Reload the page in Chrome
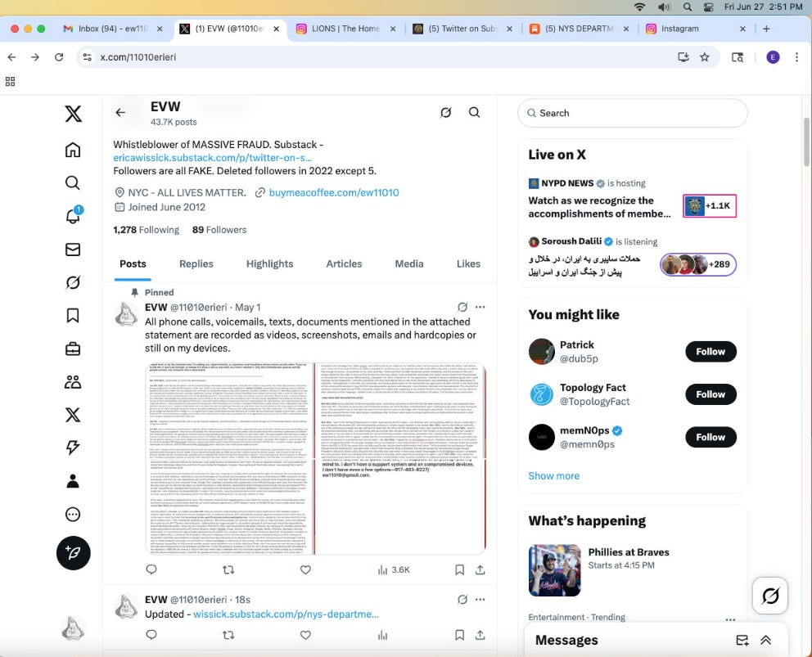Screen dimensions: 812x657 tap(59, 57)
